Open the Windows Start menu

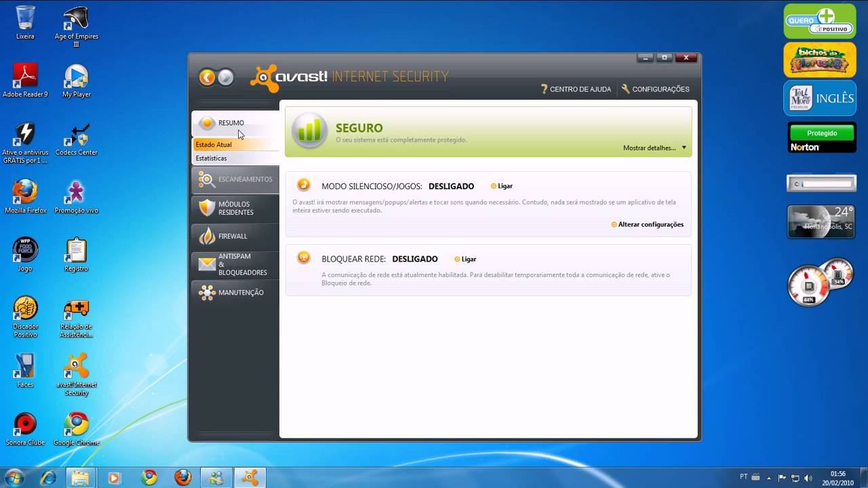[14, 477]
